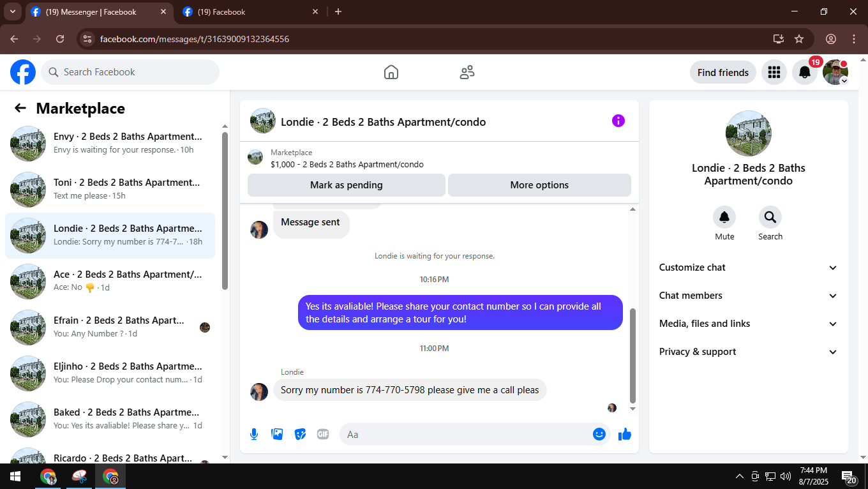Open the Facebook menu grid icon
Screen dimensions: 868x489
click(x=774, y=72)
